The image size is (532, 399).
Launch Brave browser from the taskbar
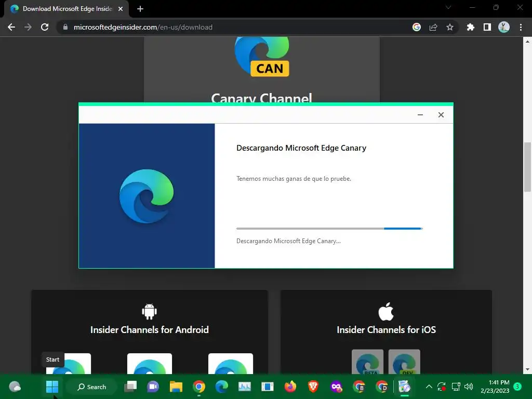313,387
